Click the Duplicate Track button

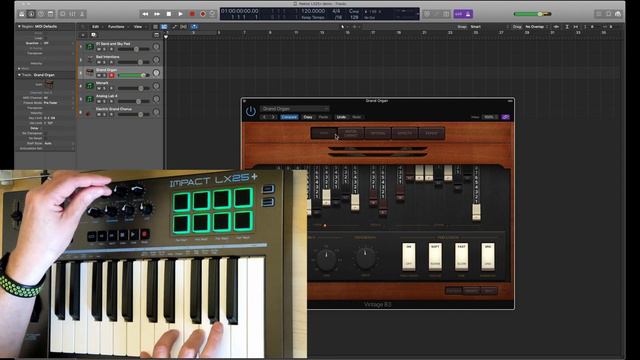click(93, 35)
